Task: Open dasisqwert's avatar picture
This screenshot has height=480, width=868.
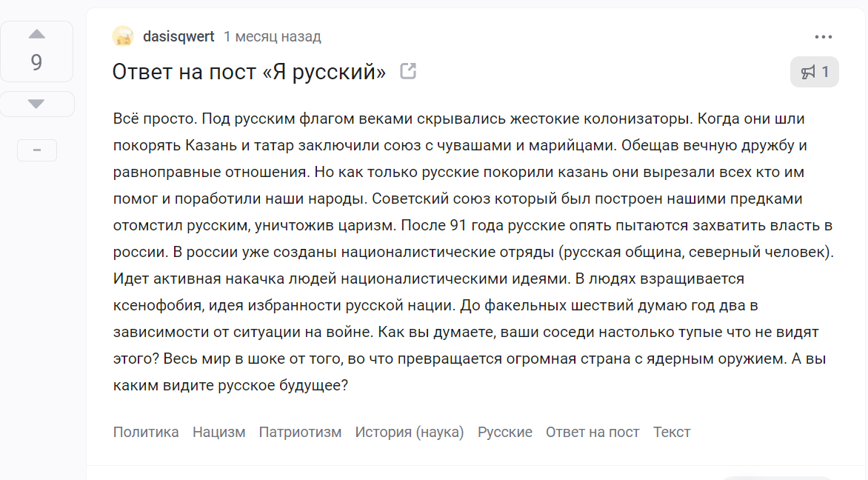Action: pos(123,36)
